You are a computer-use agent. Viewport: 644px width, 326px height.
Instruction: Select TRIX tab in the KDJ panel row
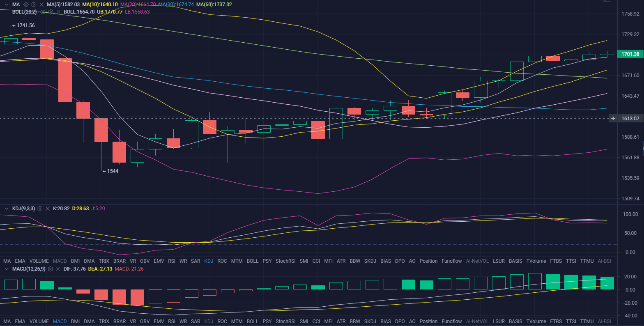104,261
